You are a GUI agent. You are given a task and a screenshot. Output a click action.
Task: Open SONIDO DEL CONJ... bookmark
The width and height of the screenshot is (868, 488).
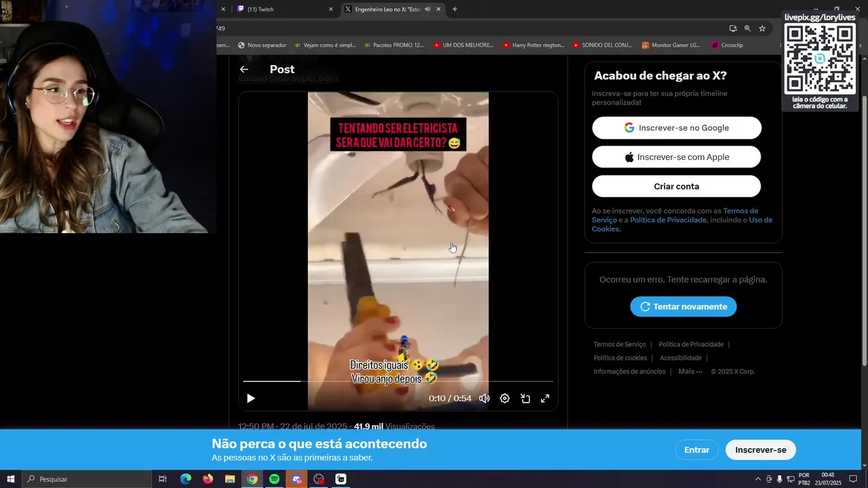click(x=602, y=45)
